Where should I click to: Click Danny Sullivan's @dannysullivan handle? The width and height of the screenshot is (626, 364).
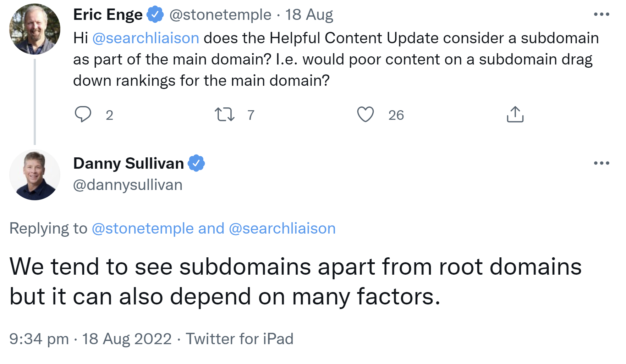(x=127, y=185)
